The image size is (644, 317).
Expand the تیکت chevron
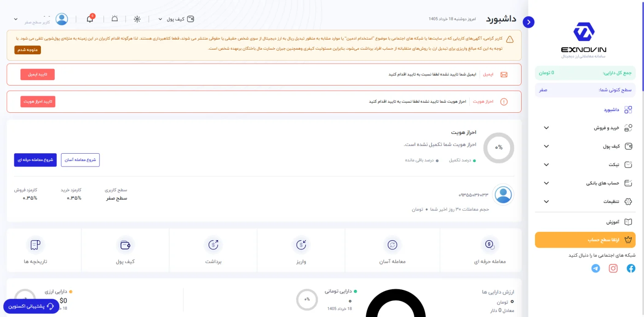pyautogui.click(x=546, y=165)
